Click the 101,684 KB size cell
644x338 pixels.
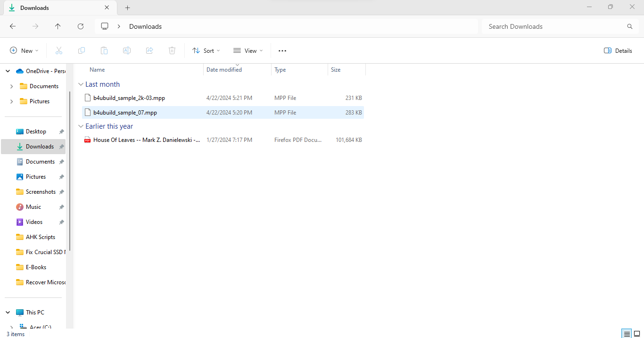348,140
